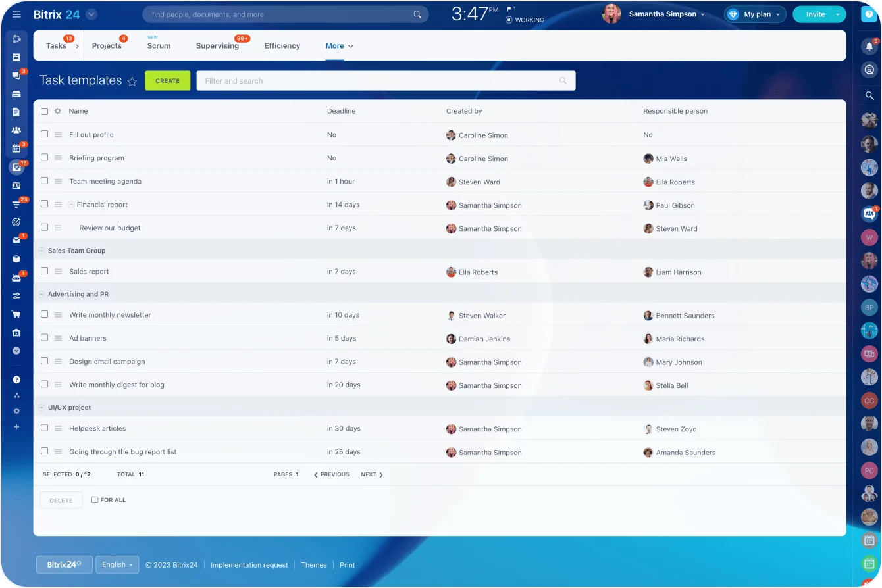Image resolution: width=882 pixels, height=588 pixels.
Task: Open the help question mark icon at top-right
Action: pos(868,14)
